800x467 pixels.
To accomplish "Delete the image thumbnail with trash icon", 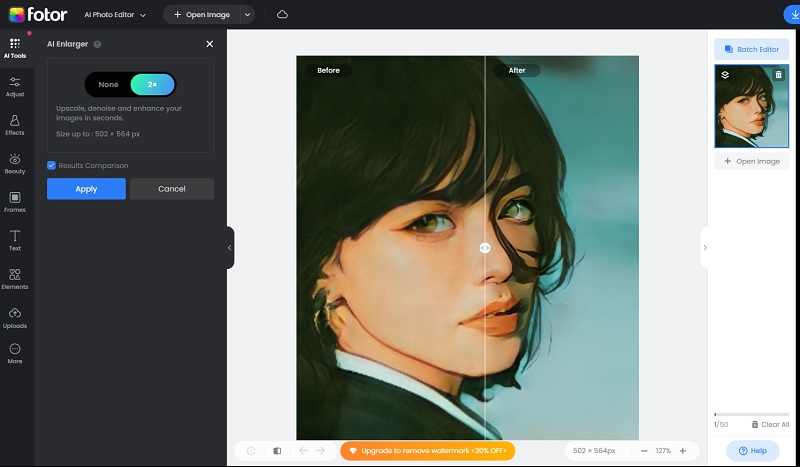I will 778,75.
